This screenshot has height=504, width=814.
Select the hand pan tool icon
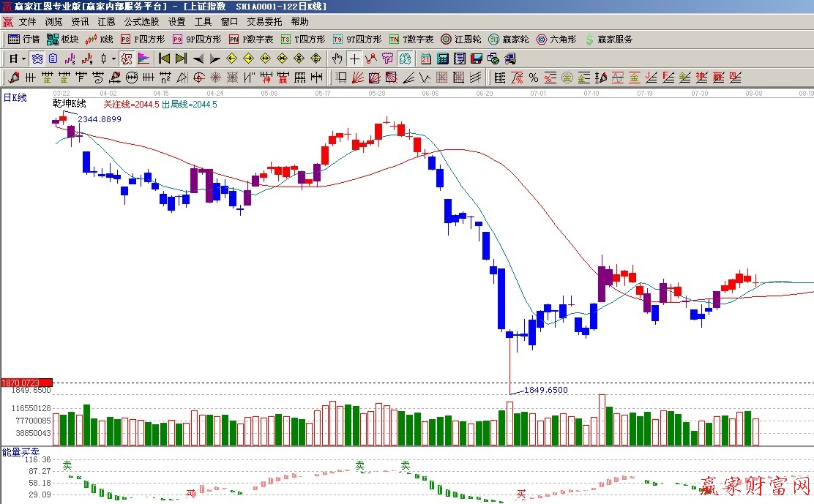point(337,59)
